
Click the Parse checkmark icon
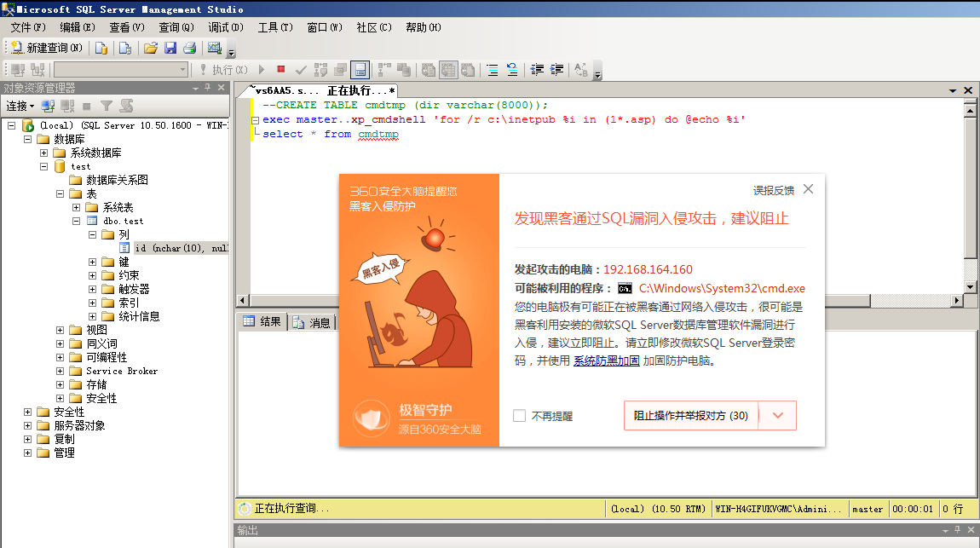pyautogui.click(x=301, y=70)
